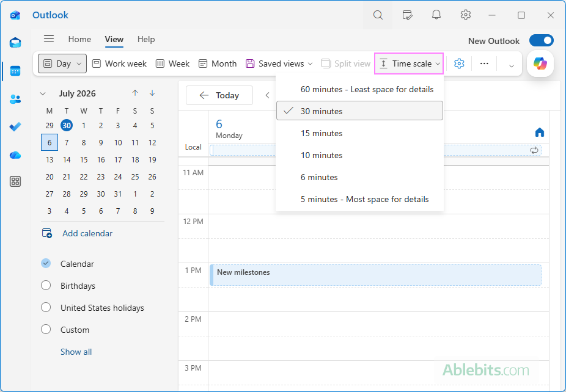Open Settings gear in title bar
Image resolution: width=566 pixels, height=392 pixels.
click(x=466, y=15)
